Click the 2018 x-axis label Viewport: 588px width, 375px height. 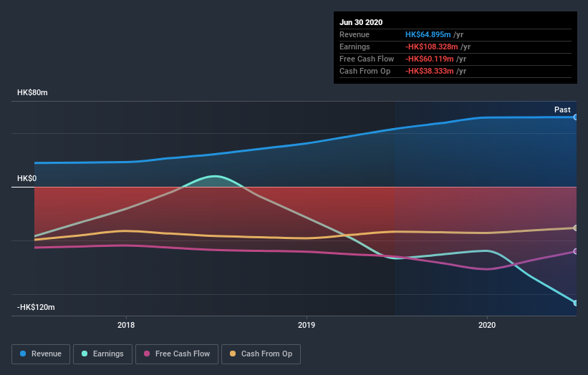pyautogui.click(x=126, y=325)
